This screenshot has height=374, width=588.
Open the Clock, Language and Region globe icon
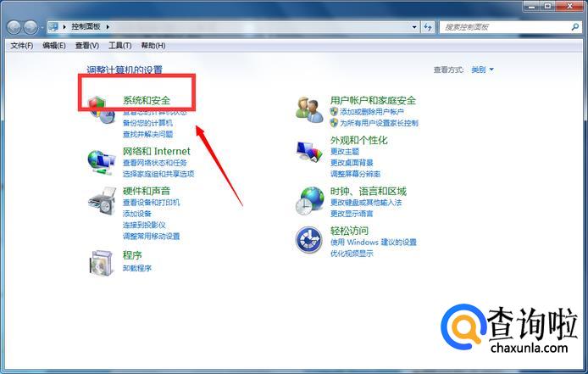click(x=309, y=201)
